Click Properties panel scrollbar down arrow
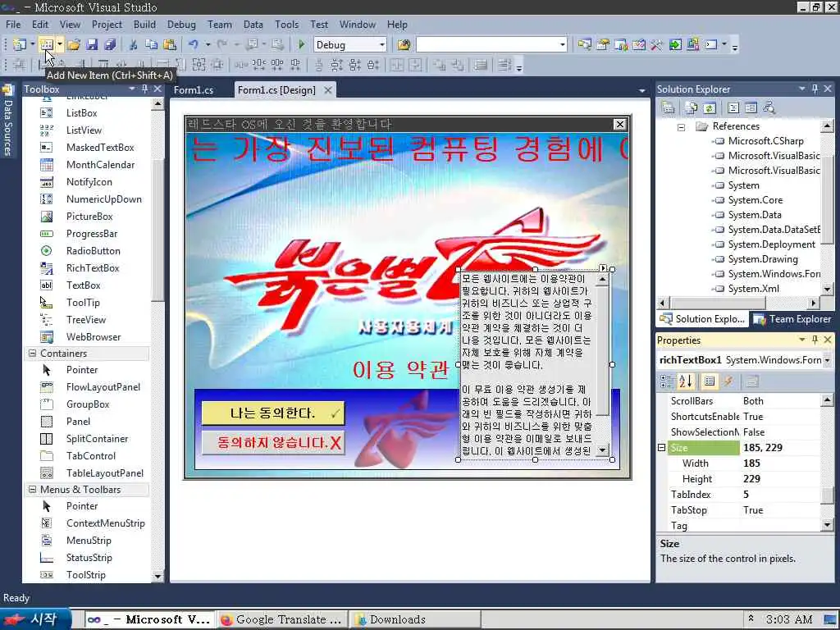The height and width of the screenshot is (630, 840). coord(827,526)
